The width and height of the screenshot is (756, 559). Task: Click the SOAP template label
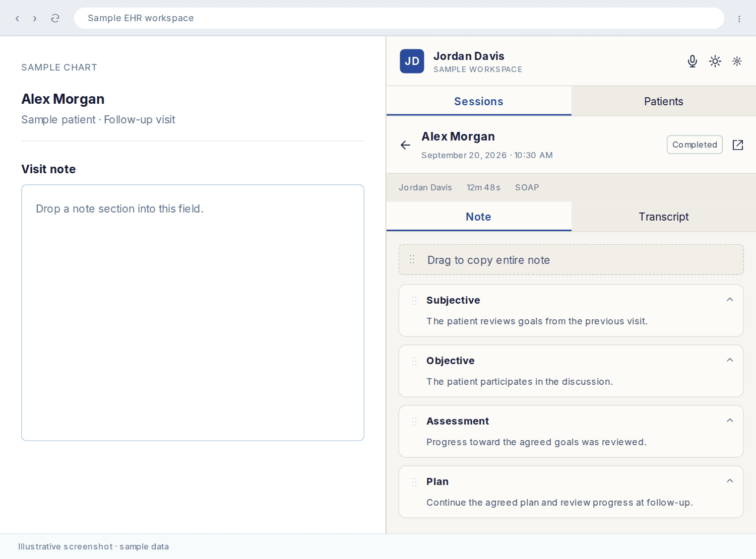[x=527, y=187]
